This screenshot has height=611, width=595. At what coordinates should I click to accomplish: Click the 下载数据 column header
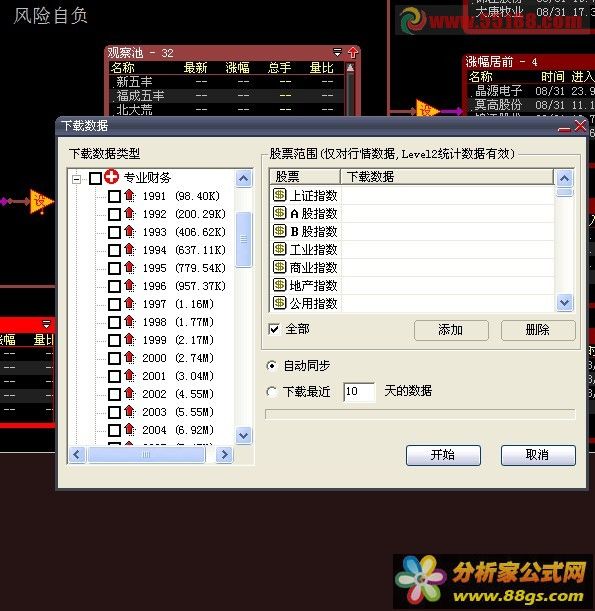[447, 177]
